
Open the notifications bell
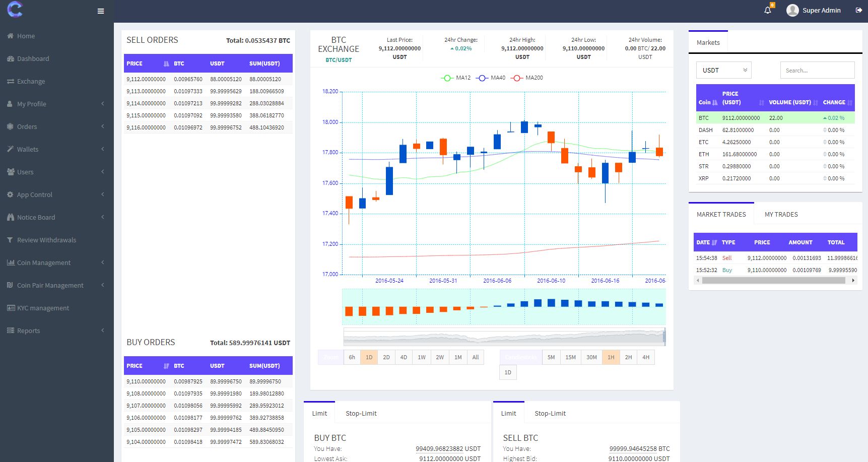768,10
